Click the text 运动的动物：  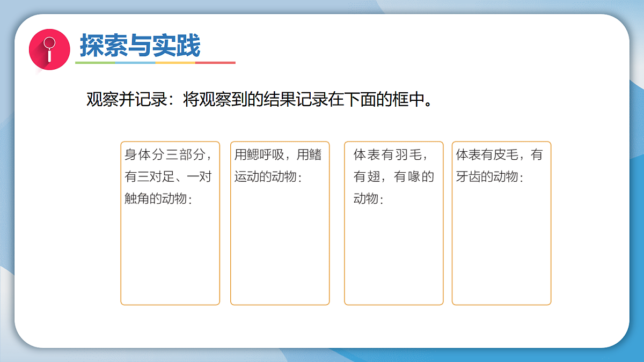tap(268, 176)
